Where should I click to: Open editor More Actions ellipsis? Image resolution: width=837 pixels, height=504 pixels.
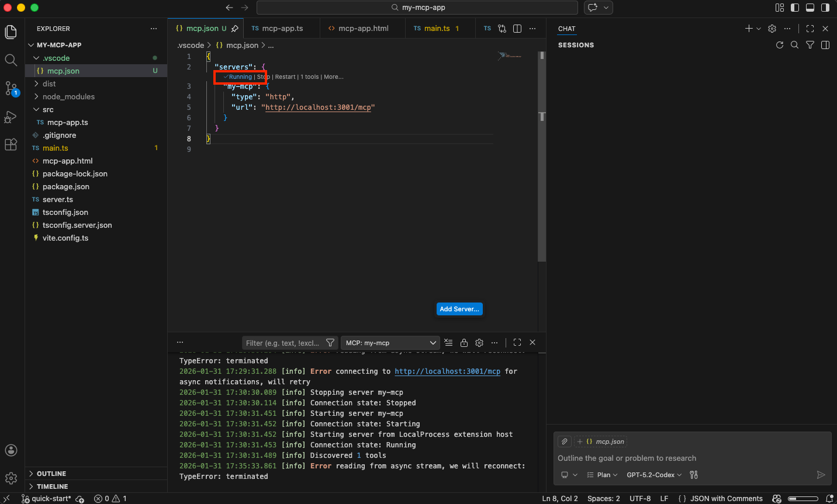coord(532,28)
